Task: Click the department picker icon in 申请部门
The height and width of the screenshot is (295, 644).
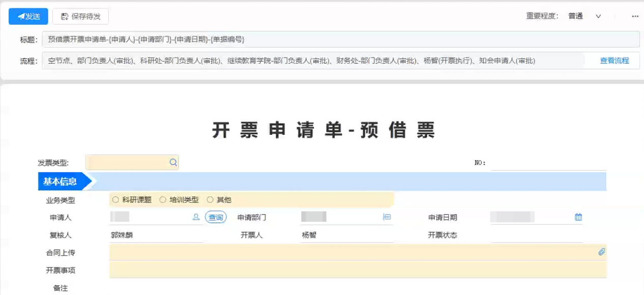Action: 387,217
